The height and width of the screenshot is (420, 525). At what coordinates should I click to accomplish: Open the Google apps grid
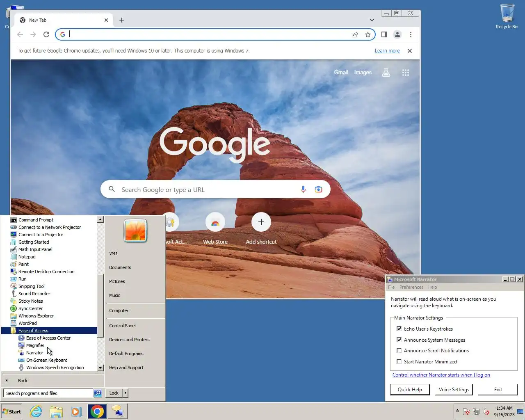[406, 73]
